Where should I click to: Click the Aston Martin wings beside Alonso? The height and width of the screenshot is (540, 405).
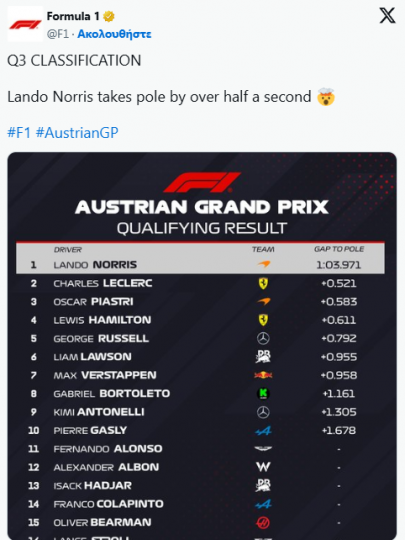tap(263, 449)
